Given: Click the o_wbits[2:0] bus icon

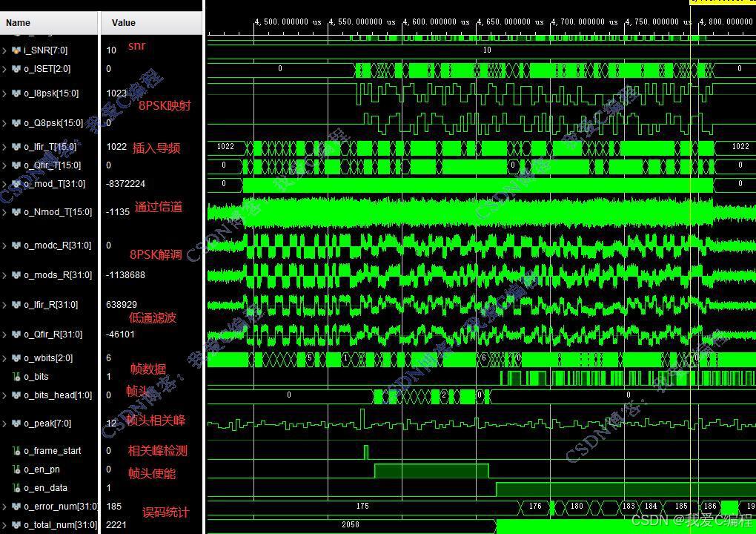Looking at the screenshot, I should [x=16, y=358].
